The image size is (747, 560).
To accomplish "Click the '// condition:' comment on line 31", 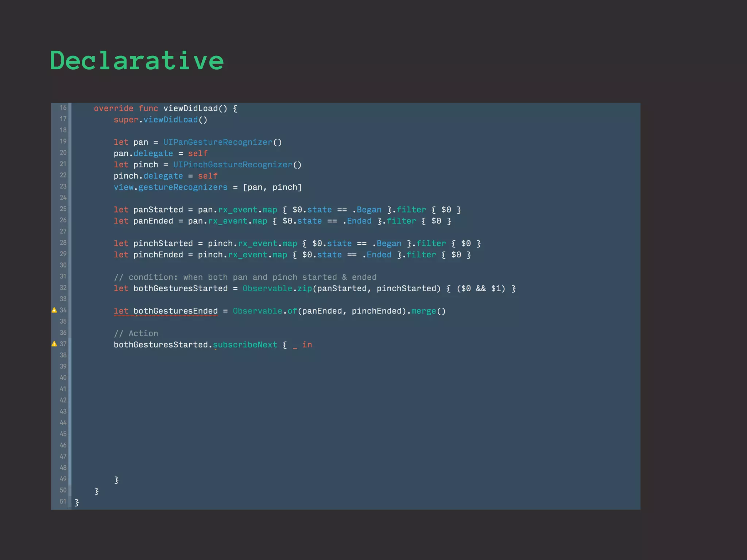I will tap(245, 277).
